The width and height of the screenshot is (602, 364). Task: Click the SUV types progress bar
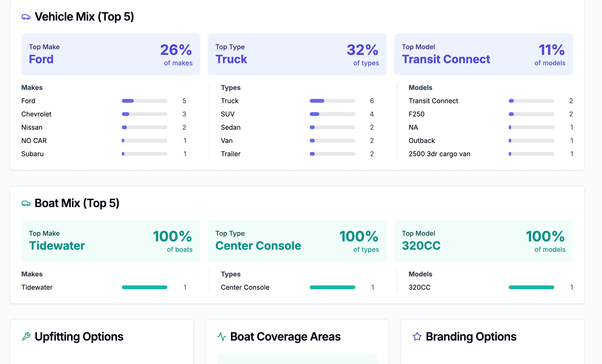point(332,114)
